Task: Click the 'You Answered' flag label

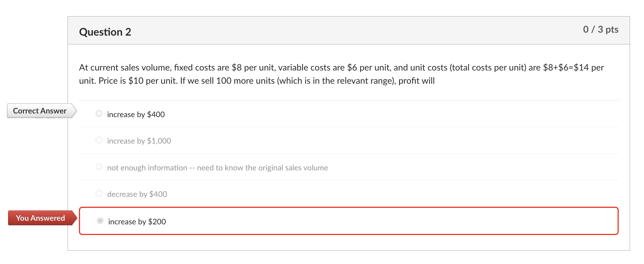Action: 40,218
